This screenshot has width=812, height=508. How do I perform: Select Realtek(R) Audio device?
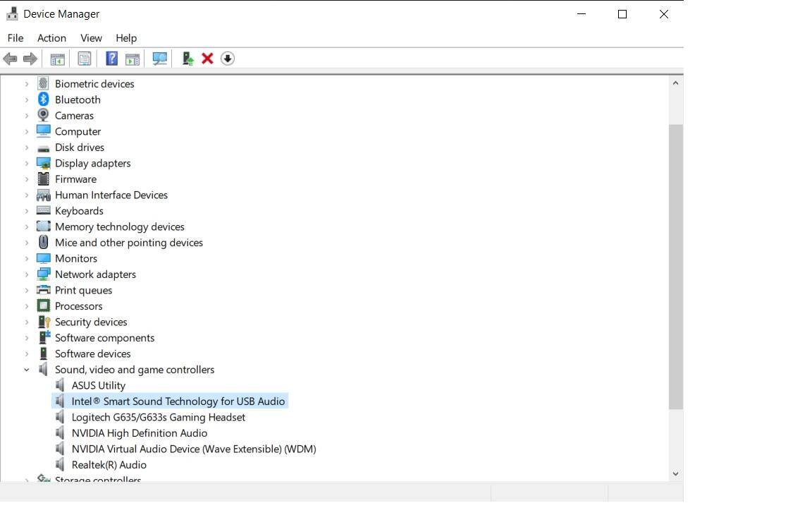(x=109, y=465)
